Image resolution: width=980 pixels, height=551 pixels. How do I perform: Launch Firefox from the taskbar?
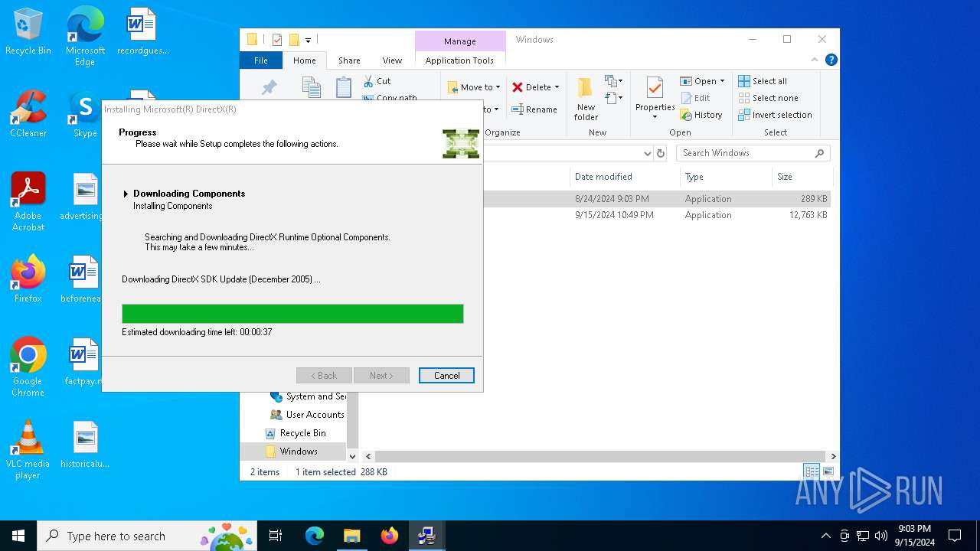[389, 536]
